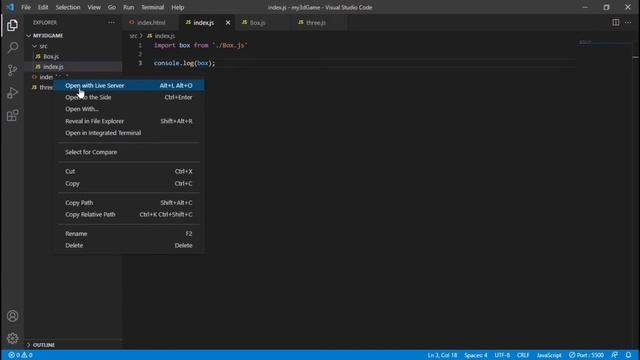Screen dimensions: 640x360
Task: Choose Cut from the context menu
Action: [129, 171]
